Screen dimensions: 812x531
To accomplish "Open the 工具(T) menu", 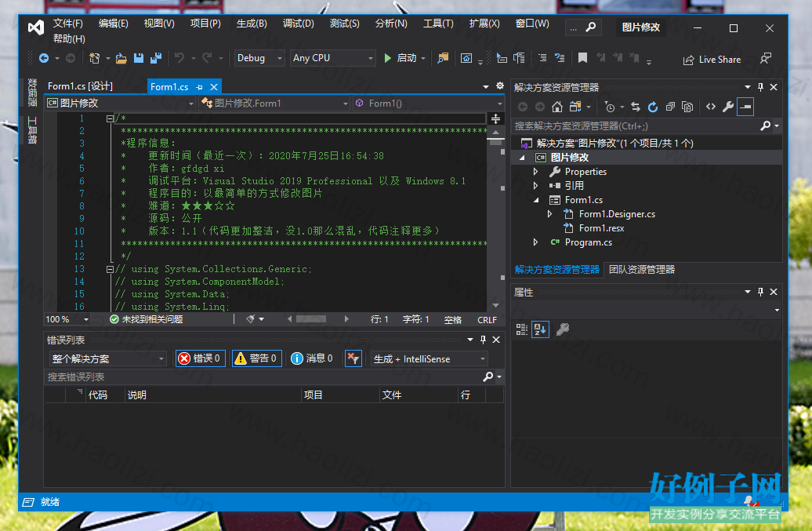I will click(x=438, y=24).
